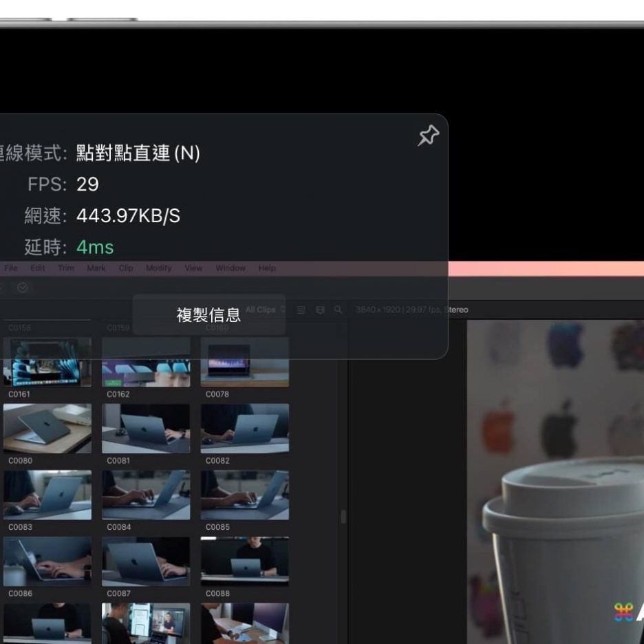Select clip thumbnail C0161
Screen dimensions: 644x644
click(47, 362)
